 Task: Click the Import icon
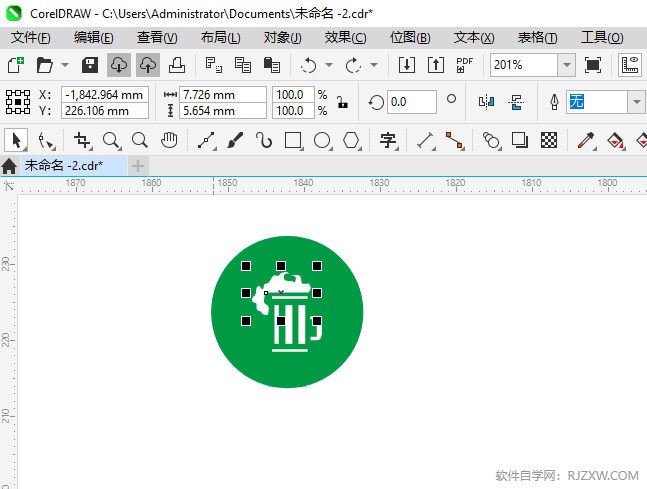coord(407,65)
